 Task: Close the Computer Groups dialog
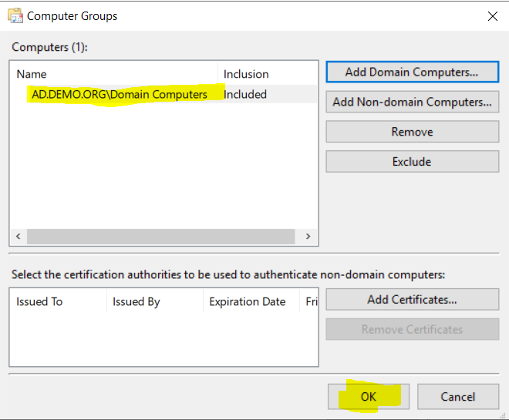tap(493, 16)
